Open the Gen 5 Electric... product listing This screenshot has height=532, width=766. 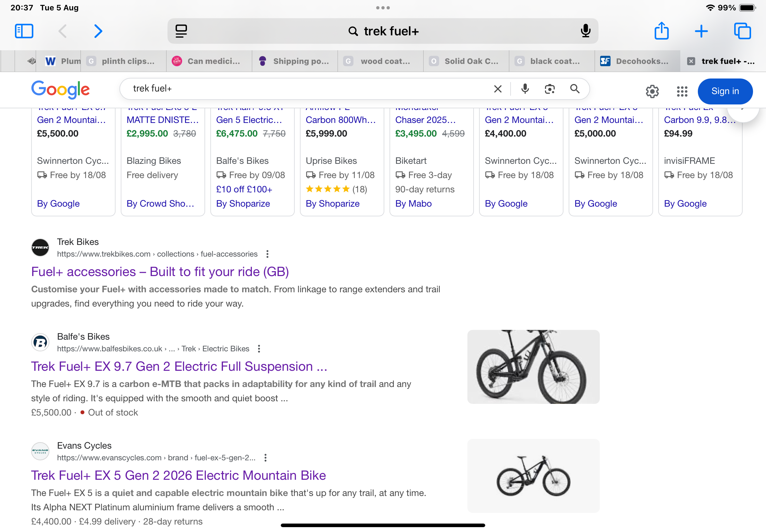[x=249, y=120]
